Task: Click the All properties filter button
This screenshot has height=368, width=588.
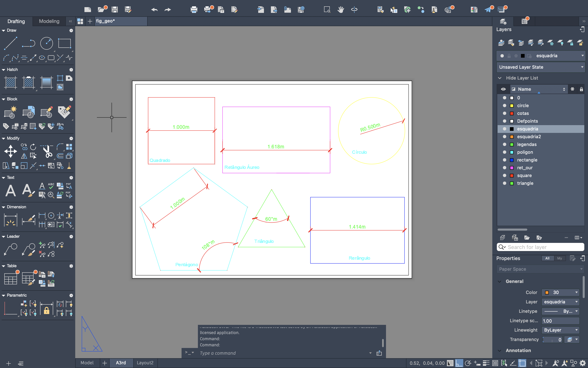Action: pyautogui.click(x=547, y=258)
